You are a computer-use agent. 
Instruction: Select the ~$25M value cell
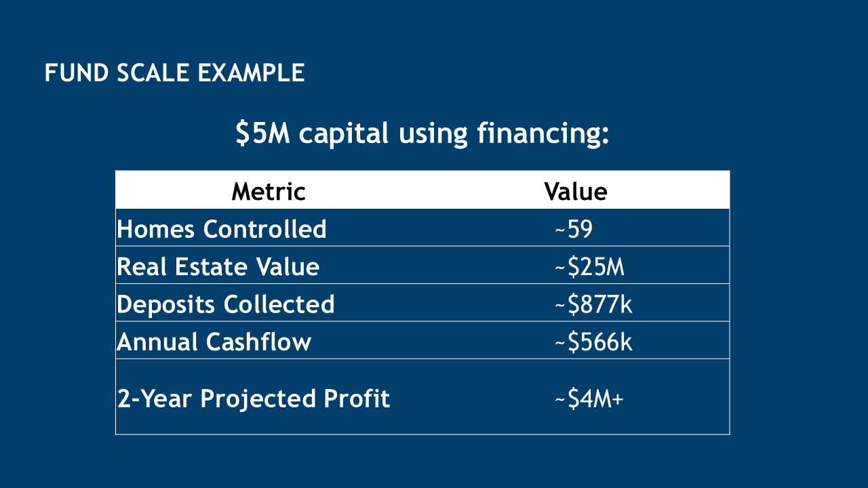click(589, 266)
